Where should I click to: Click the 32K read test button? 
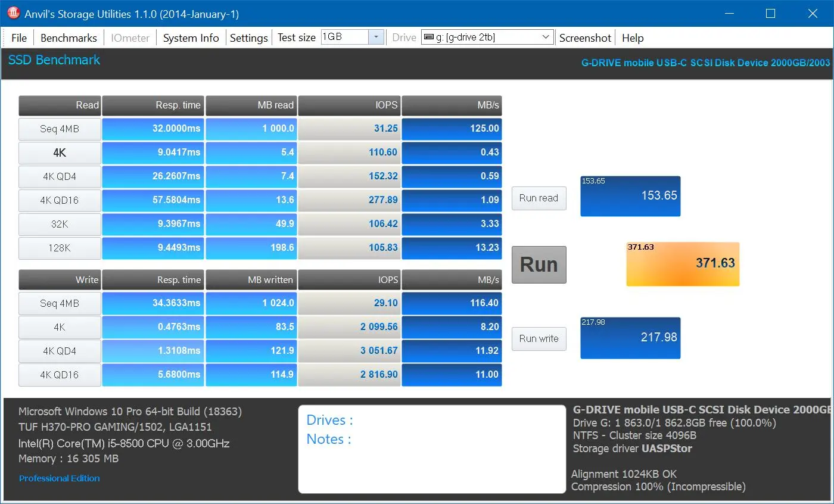(60, 224)
